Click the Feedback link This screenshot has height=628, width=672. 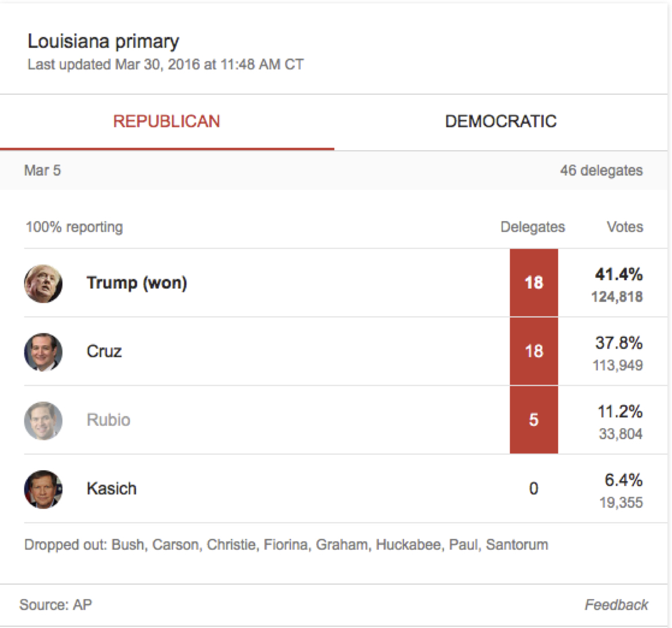coord(616,605)
